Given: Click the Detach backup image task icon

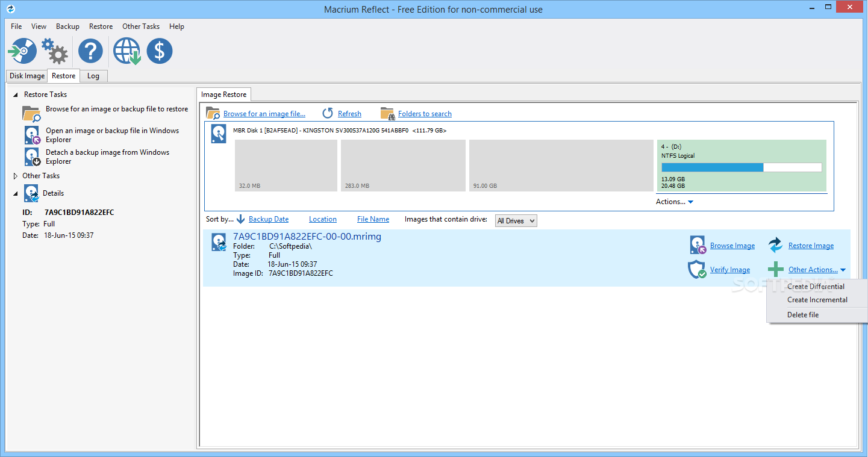Looking at the screenshot, I should pyautogui.click(x=32, y=157).
